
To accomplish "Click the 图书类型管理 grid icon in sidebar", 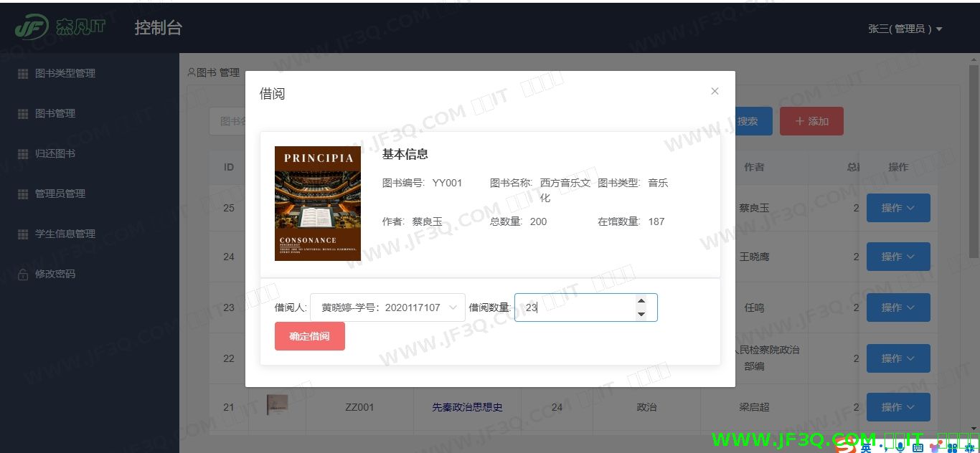I will [x=22, y=73].
